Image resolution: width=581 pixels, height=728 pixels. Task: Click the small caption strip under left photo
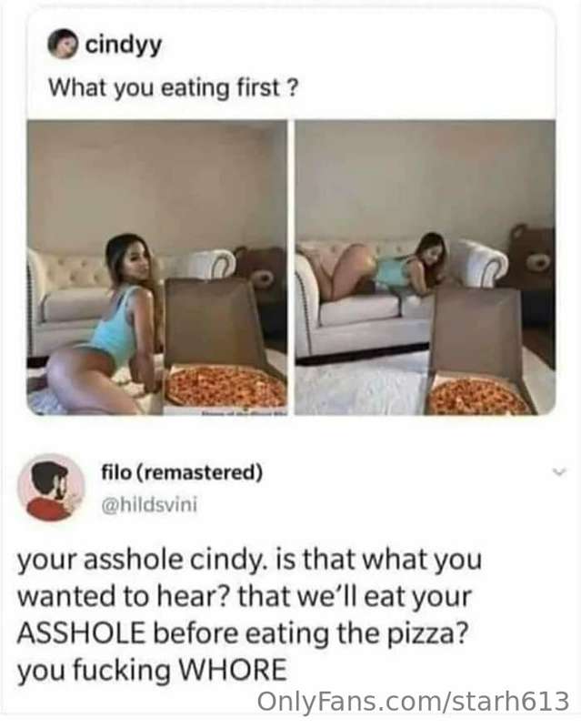pos(243,412)
